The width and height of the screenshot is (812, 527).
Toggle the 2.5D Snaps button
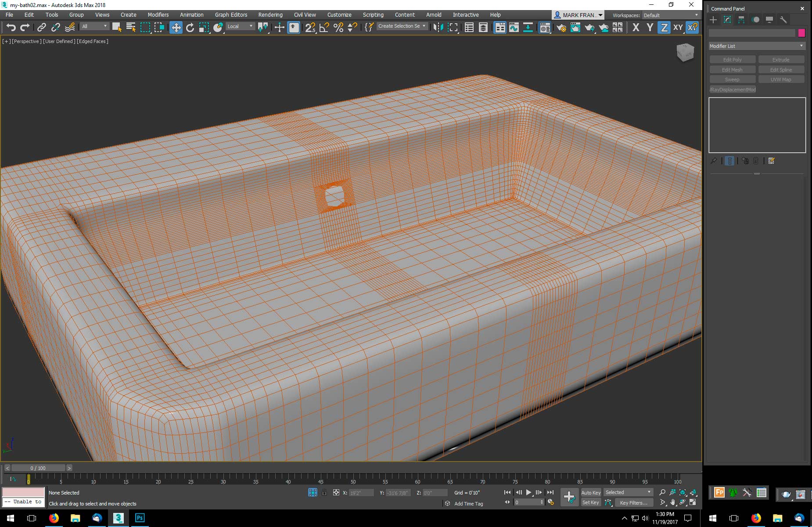pos(310,27)
